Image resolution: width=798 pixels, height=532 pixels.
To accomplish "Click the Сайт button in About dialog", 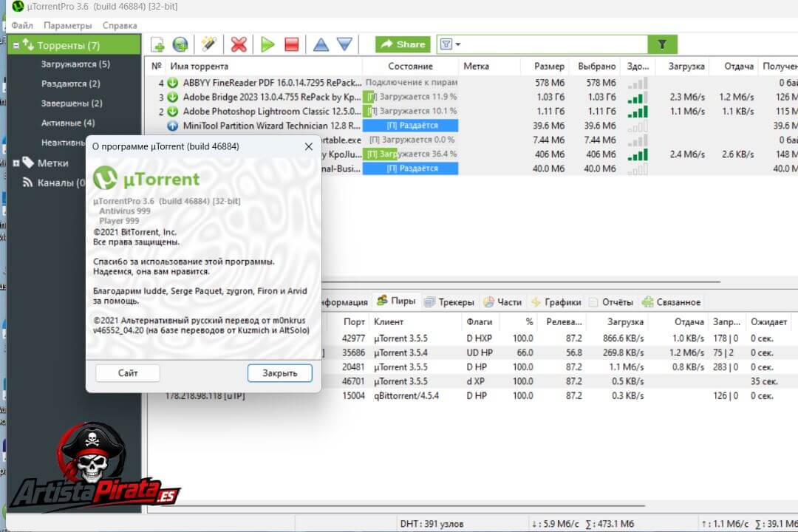I will coord(128,373).
